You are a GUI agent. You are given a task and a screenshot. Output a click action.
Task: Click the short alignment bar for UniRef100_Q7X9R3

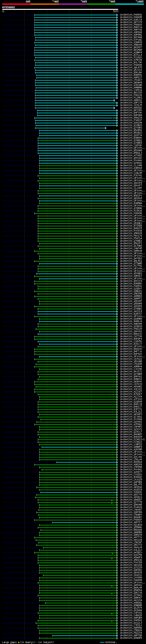pyautogui.click(x=71, y=128)
